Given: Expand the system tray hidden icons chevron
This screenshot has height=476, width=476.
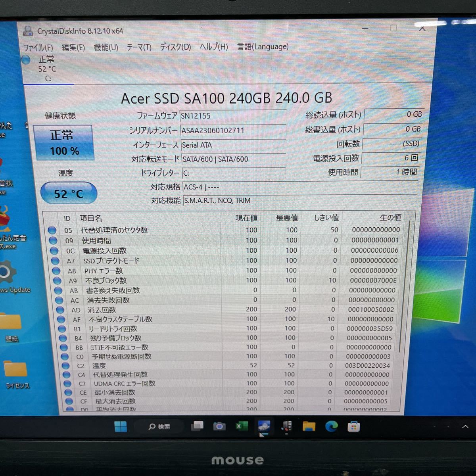Looking at the screenshot, I should point(465,427).
